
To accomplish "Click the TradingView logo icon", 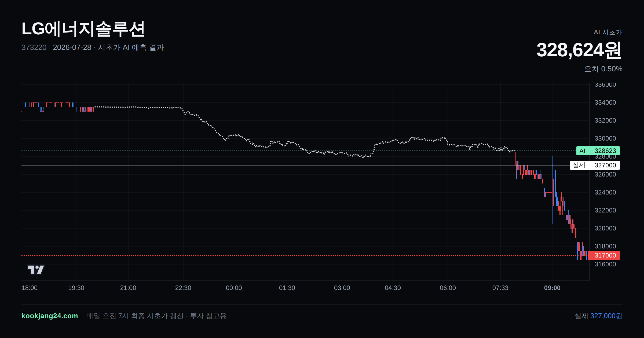I will coord(36,270).
